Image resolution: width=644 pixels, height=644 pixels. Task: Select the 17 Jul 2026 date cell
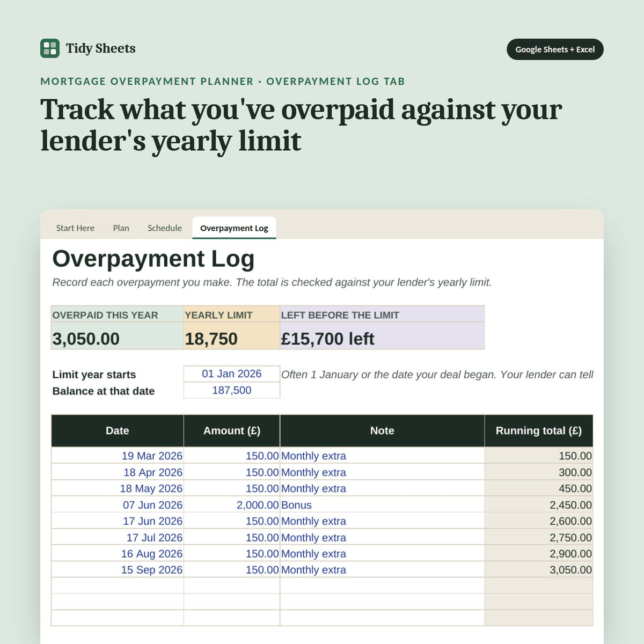click(118, 537)
